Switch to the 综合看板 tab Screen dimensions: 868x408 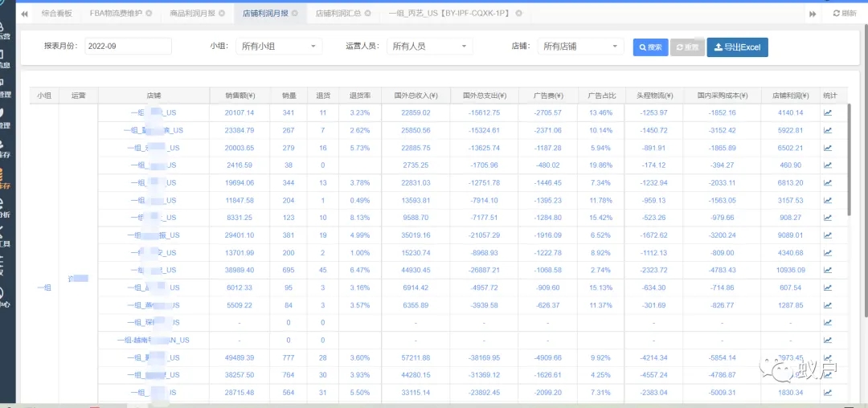click(x=55, y=14)
